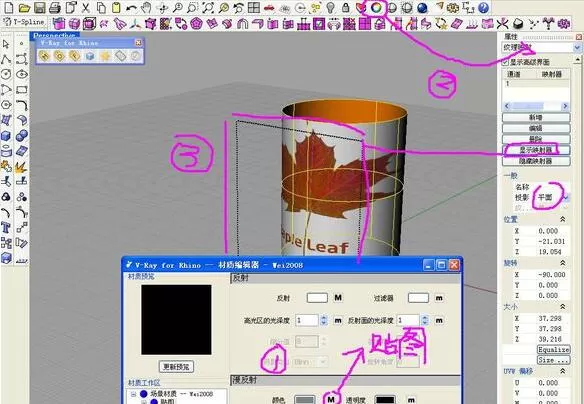The image size is (584, 404).
Task: Click the light bulb icon
Action: pyautogui.click(x=330, y=7)
